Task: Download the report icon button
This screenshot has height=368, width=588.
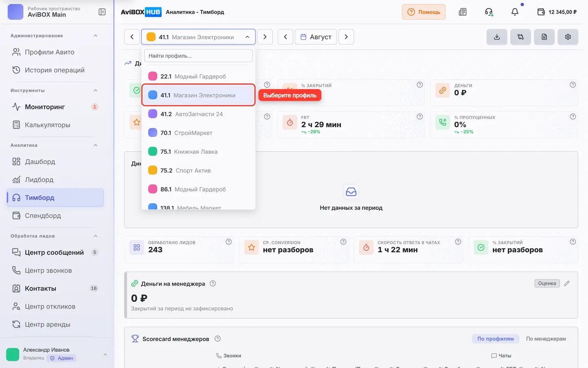Action: click(x=497, y=37)
